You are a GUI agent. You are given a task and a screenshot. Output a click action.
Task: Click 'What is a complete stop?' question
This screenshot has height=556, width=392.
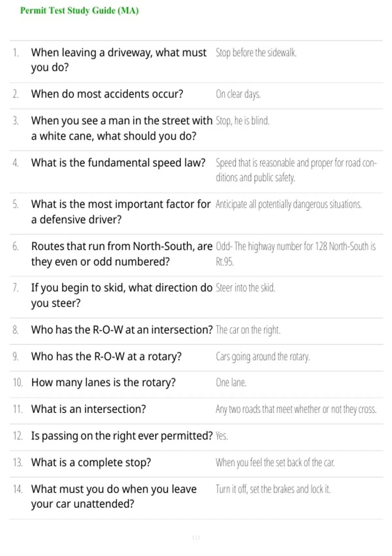click(91, 462)
